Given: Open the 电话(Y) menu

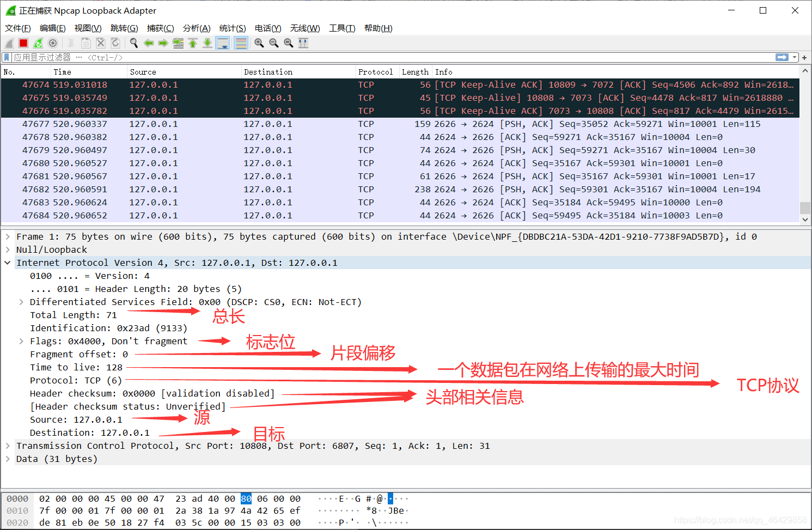Looking at the screenshot, I should click(x=268, y=28).
